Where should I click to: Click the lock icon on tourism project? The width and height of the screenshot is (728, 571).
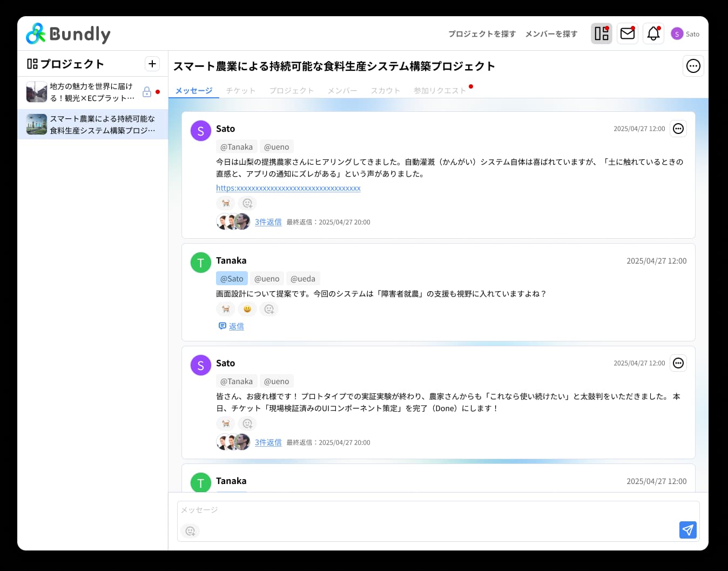pos(146,92)
